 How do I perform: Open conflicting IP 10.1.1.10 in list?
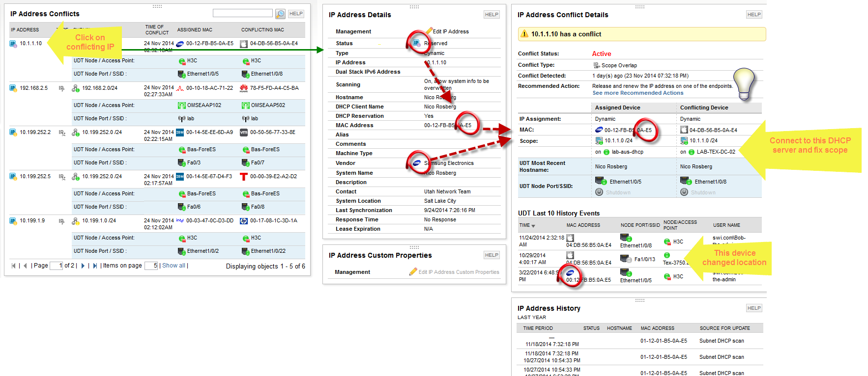coord(30,43)
